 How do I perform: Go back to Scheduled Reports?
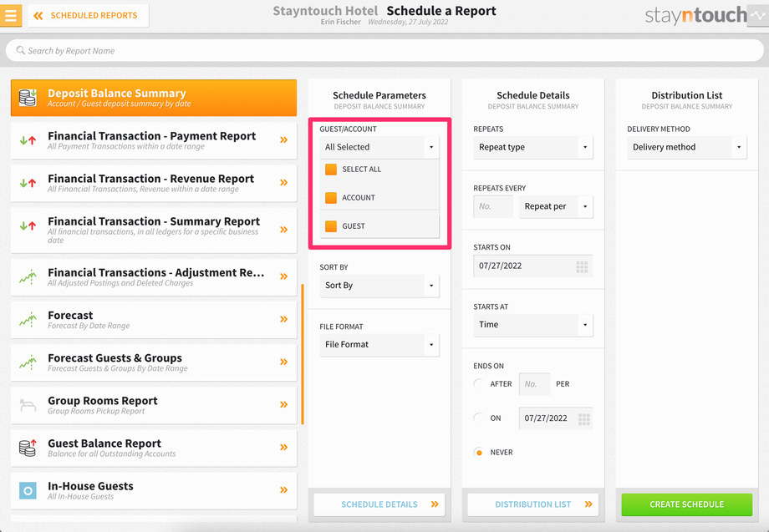(x=89, y=16)
